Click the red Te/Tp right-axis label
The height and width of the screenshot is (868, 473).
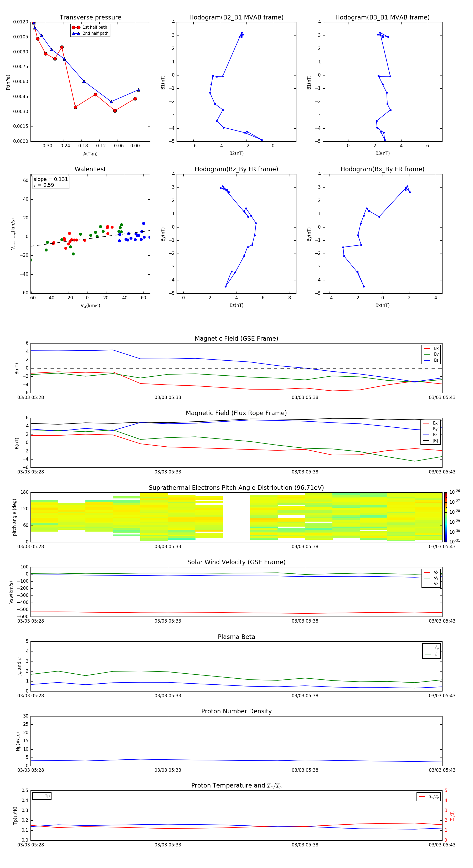[452, 816]
